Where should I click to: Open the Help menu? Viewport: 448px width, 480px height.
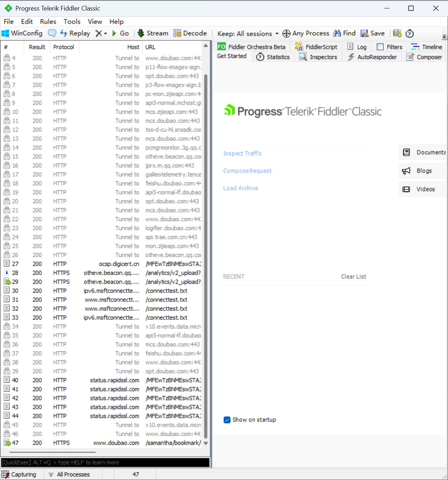click(116, 21)
